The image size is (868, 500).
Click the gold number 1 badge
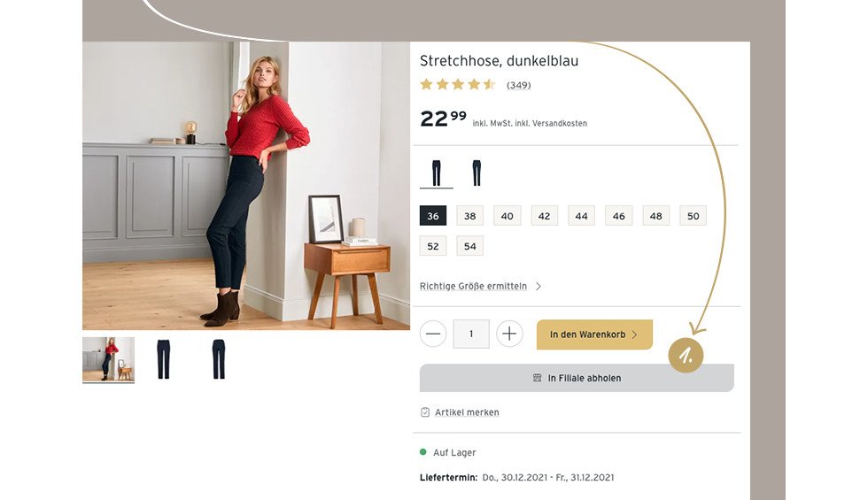(686, 355)
